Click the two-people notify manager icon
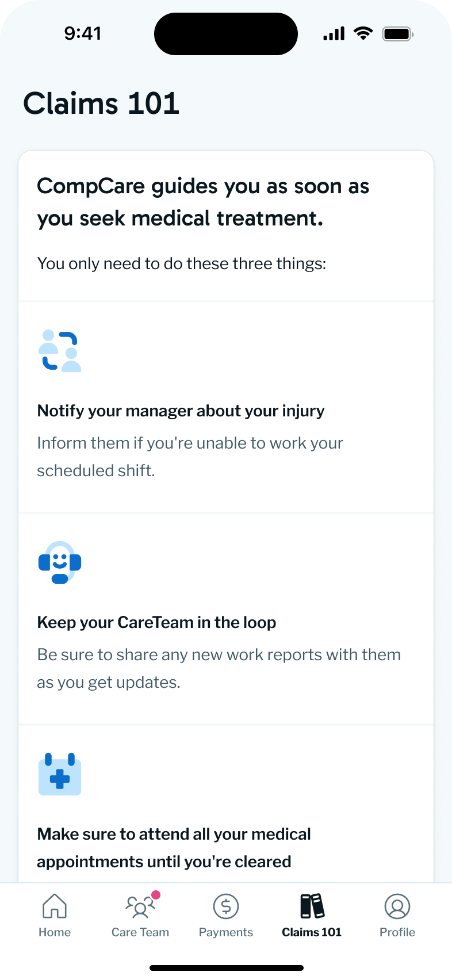452x980 pixels. (60, 351)
